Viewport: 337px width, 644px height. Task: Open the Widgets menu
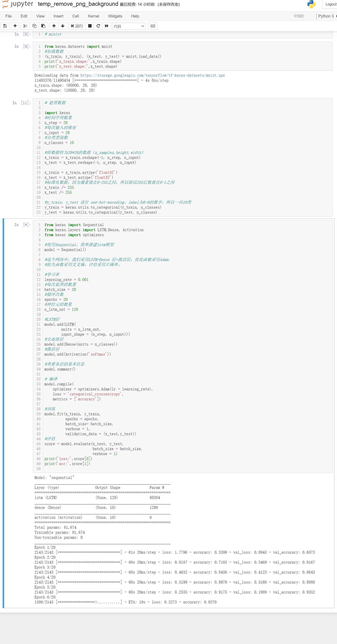[115, 16]
